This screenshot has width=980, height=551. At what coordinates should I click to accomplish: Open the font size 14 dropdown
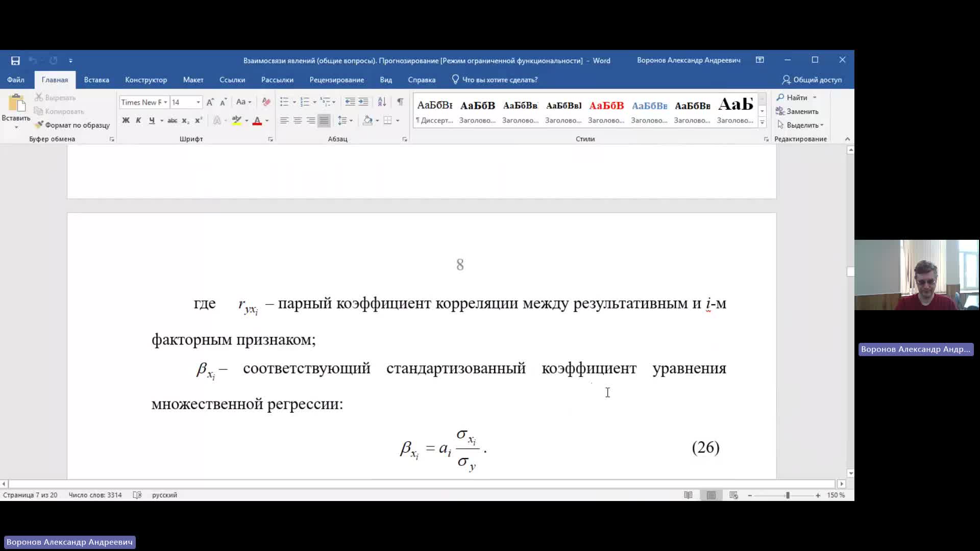tap(198, 102)
